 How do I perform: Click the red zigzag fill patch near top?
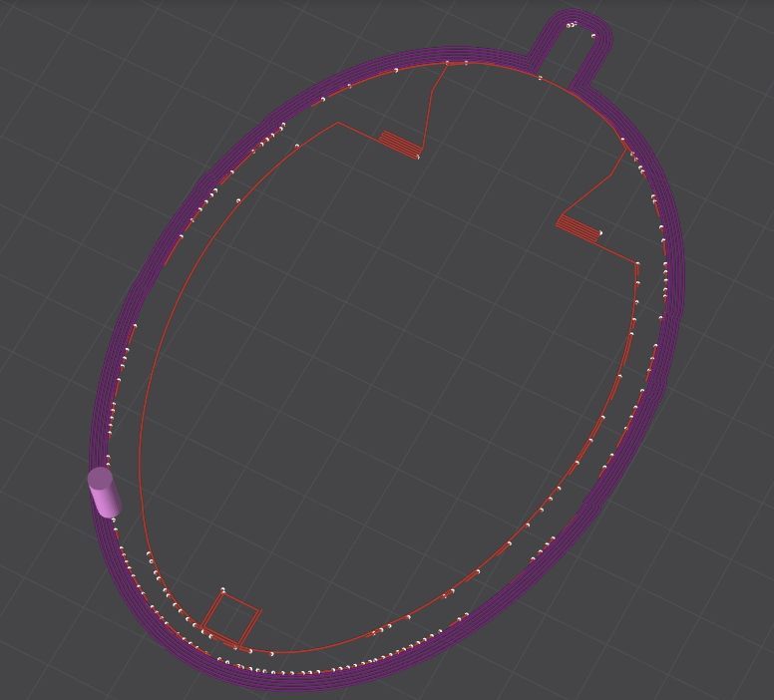[401, 145]
